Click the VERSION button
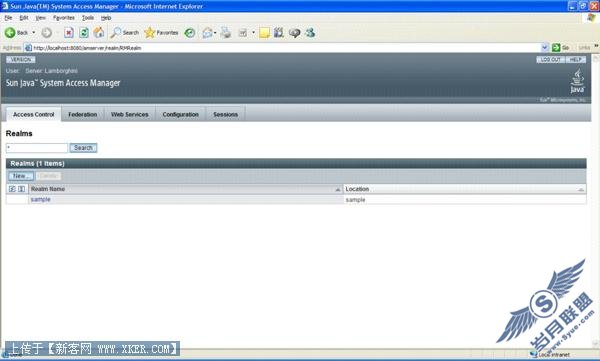 (21, 60)
